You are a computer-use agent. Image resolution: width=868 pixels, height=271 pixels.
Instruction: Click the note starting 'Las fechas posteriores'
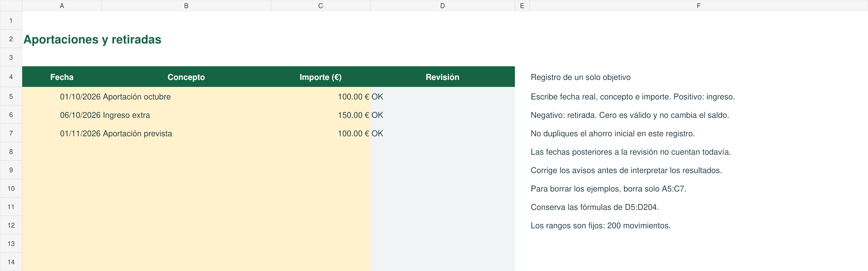tap(631, 152)
